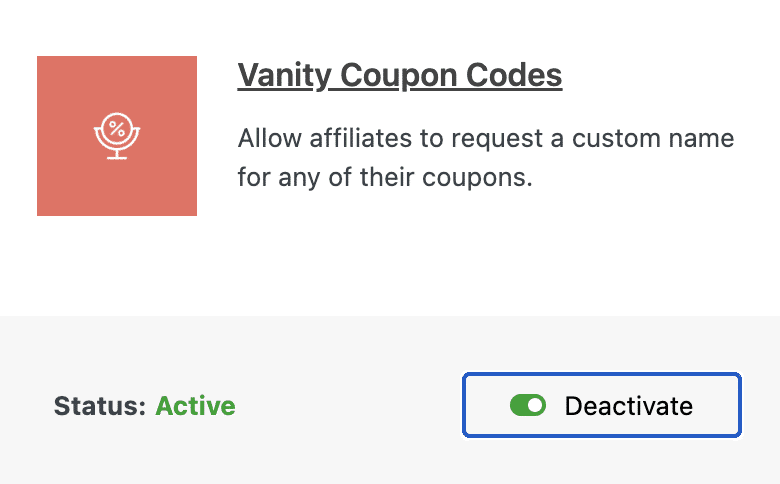Click the Deactivate button
The height and width of the screenshot is (484, 780).
602,405
